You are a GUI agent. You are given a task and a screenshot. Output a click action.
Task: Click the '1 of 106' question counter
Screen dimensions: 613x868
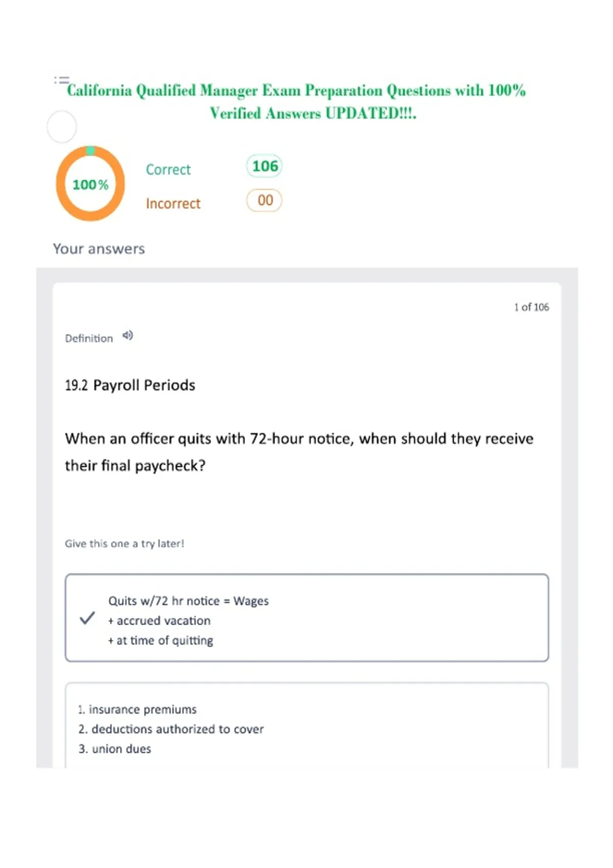point(531,307)
